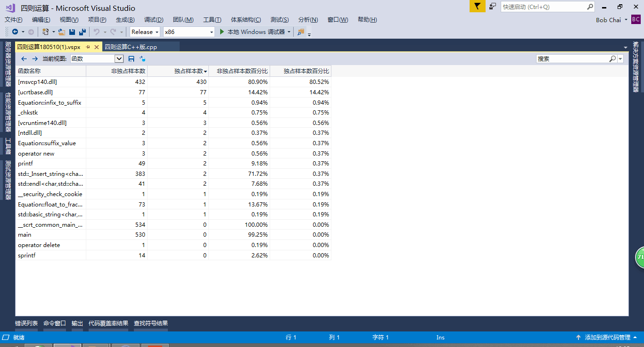This screenshot has height=347, width=644.
Task: Open the x86 platform dropdown
Action: [x=189, y=32]
